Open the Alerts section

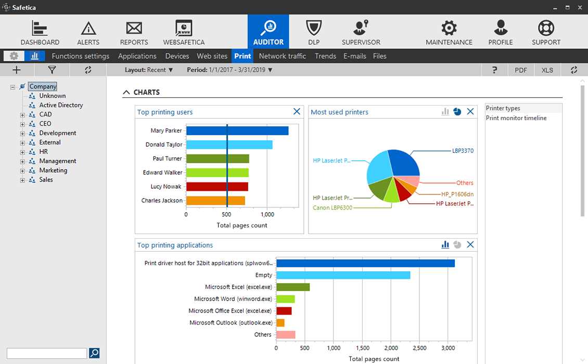pyautogui.click(x=88, y=33)
